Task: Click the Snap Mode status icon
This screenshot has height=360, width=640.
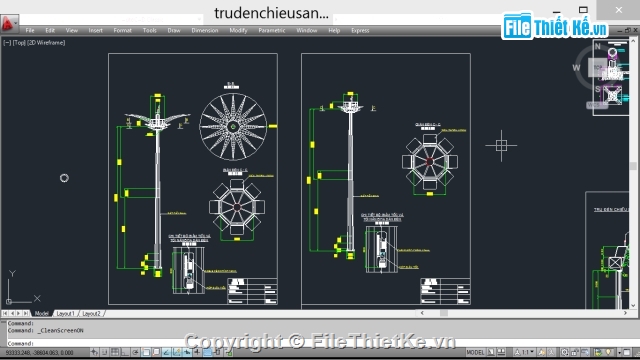Action: click(x=104, y=352)
